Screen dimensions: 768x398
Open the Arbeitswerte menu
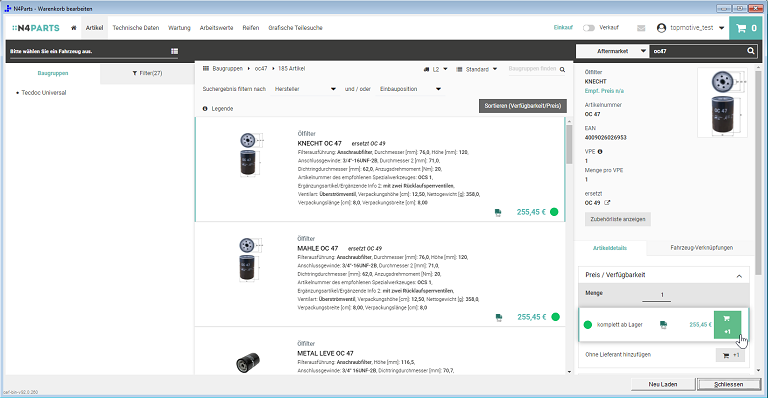click(216, 28)
